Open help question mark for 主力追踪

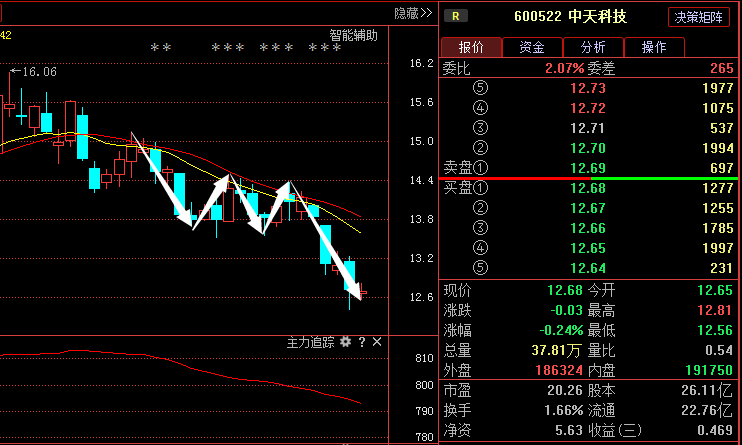[x=362, y=342]
